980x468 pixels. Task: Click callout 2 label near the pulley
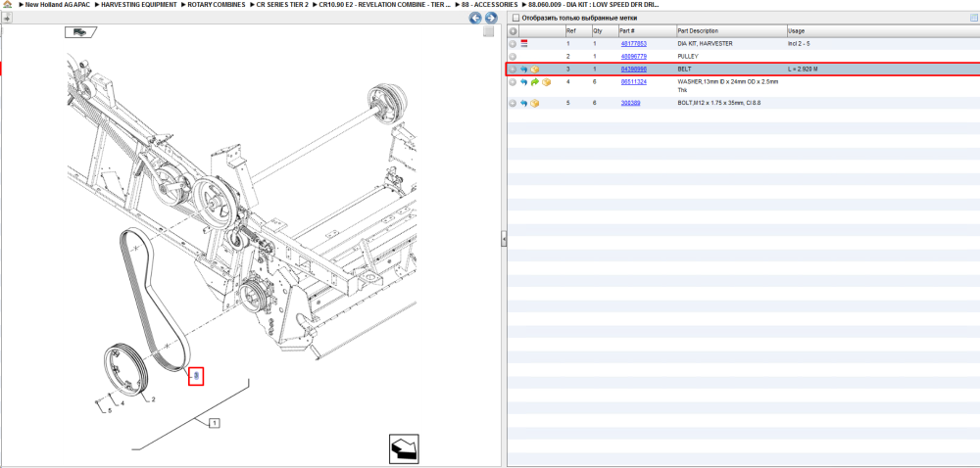pos(153,399)
